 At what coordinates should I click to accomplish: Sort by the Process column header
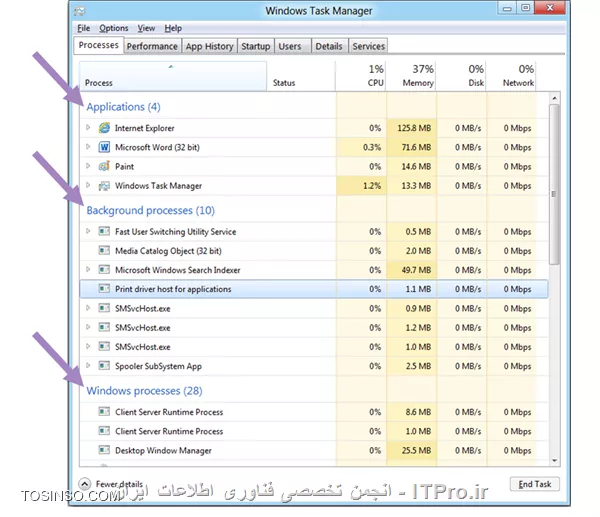[173, 76]
